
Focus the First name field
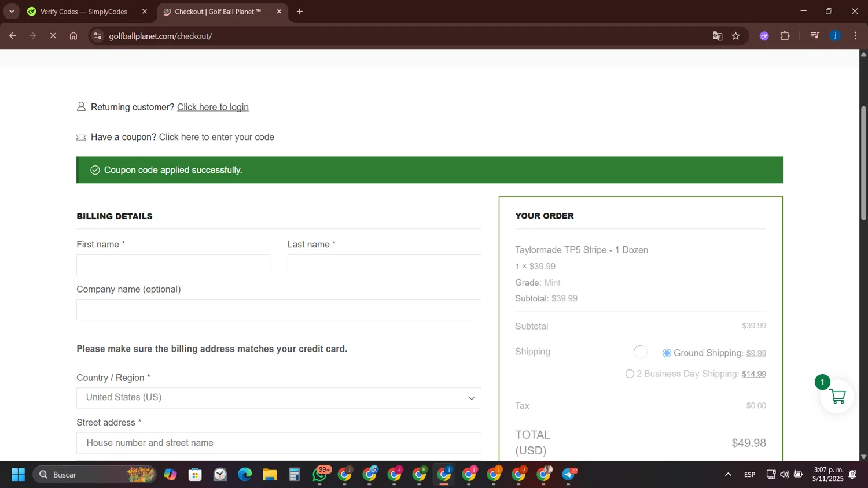(173, 265)
